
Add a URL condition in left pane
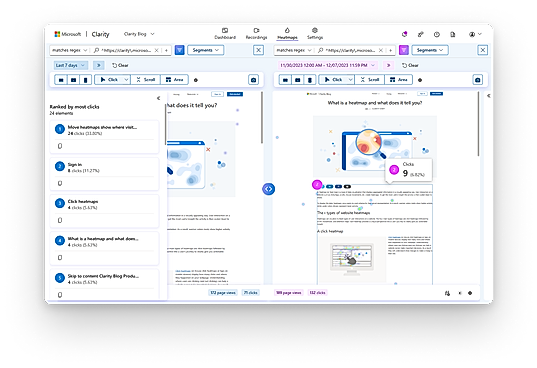tap(166, 50)
